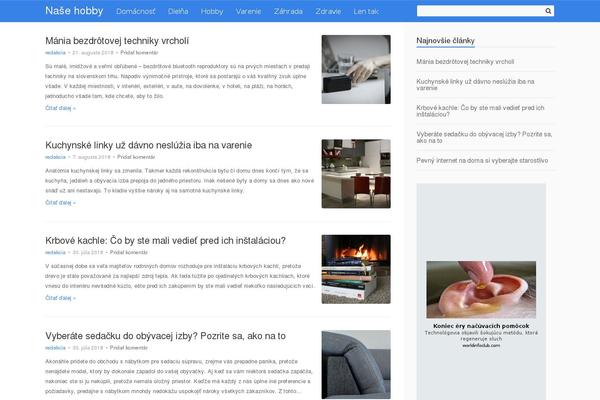Open the Len tak menu item
The width and height of the screenshot is (600, 400).
(x=366, y=11)
